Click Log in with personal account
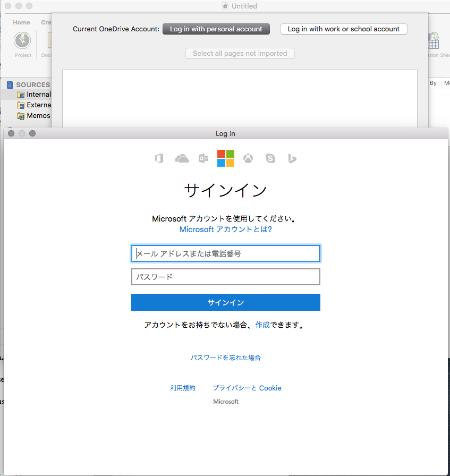450x476 pixels. [216, 29]
